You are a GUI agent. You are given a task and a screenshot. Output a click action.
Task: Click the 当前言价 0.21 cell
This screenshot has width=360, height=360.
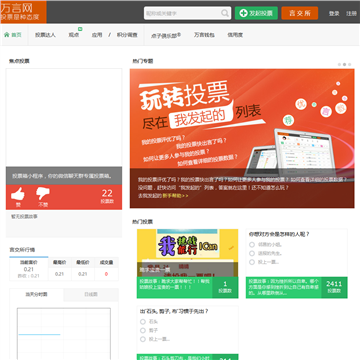pos(29,269)
